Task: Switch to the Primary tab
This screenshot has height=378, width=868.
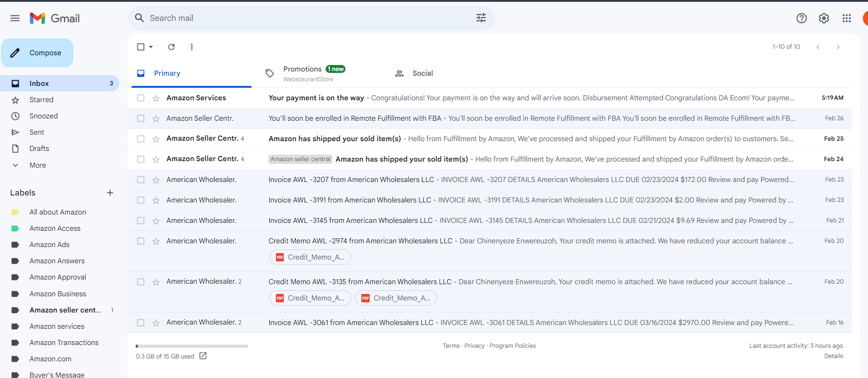Action: (191, 73)
